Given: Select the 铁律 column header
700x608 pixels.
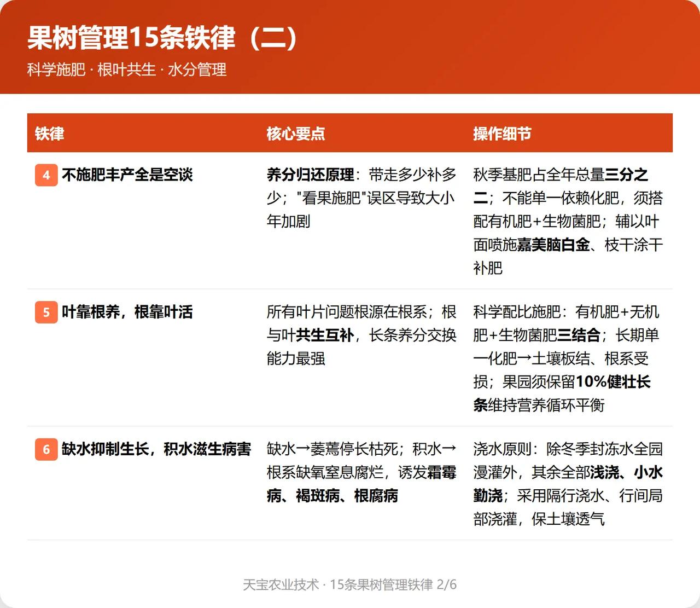Looking at the screenshot, I should point(50,134).
